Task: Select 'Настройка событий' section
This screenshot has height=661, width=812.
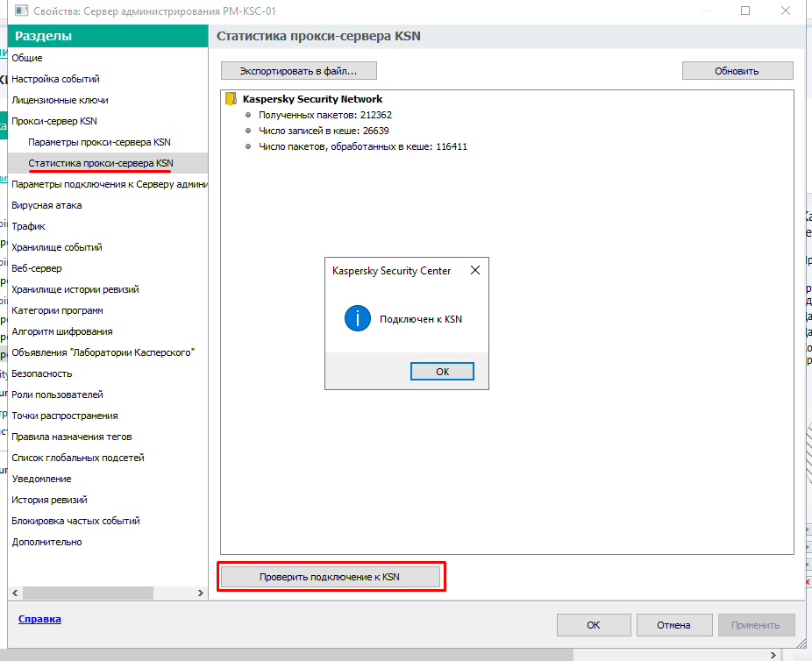Action: point(108,79)
